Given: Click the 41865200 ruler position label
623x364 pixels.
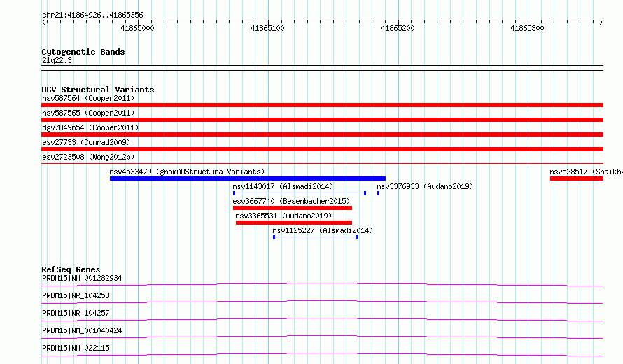Looking at the screenshot, I should coord(398,28).
